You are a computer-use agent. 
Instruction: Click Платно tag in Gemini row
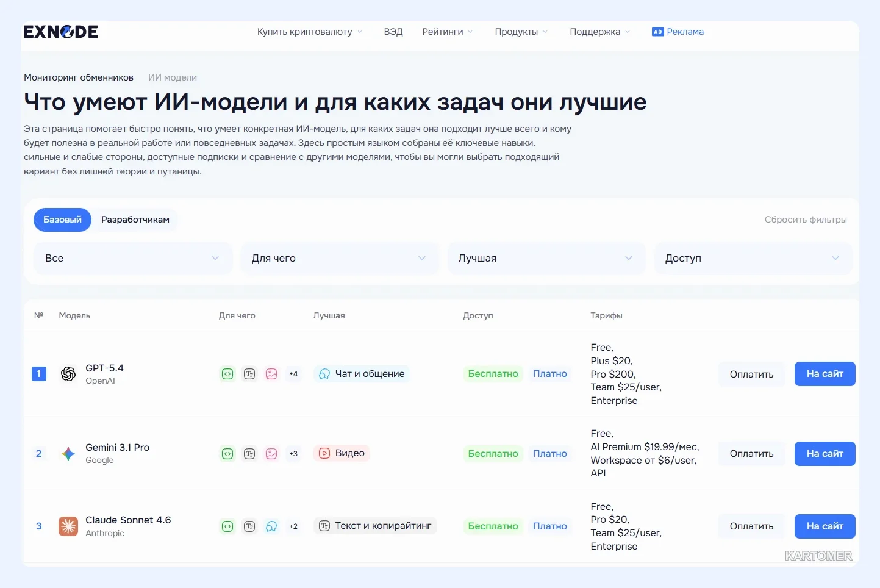click(550, 453)
